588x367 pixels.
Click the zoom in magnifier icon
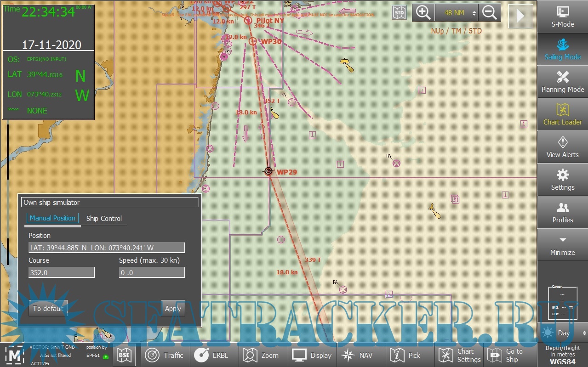pyautogui.click(x=423, y=13)
